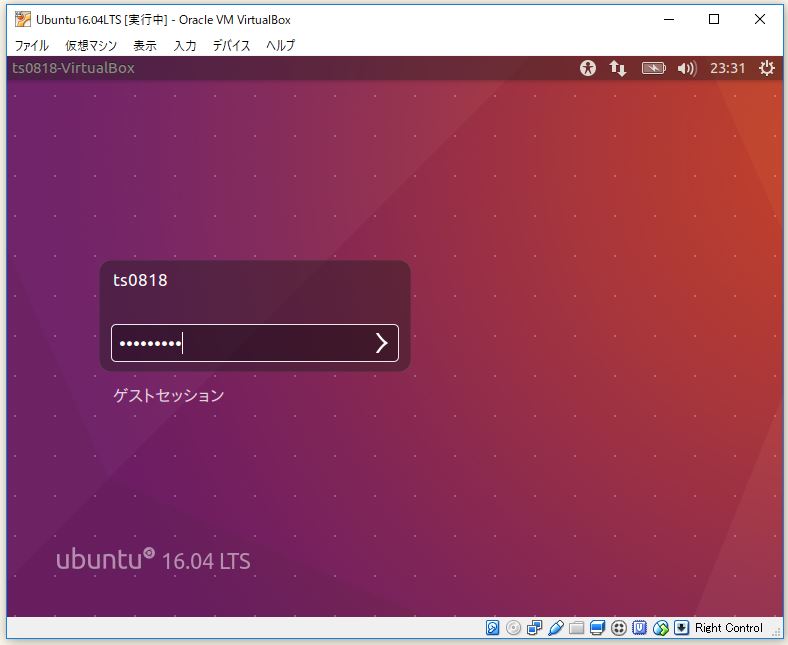
Task: Click the keyboard capture arrow icon
Action: pos(681,627)
